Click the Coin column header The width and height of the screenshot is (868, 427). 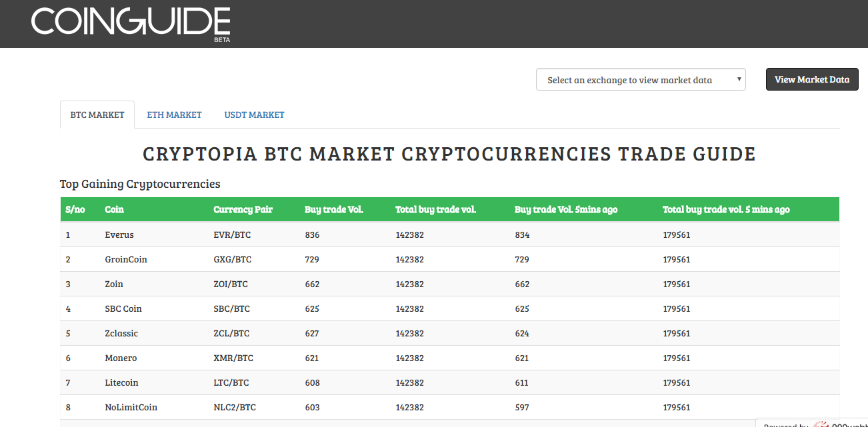115,209
